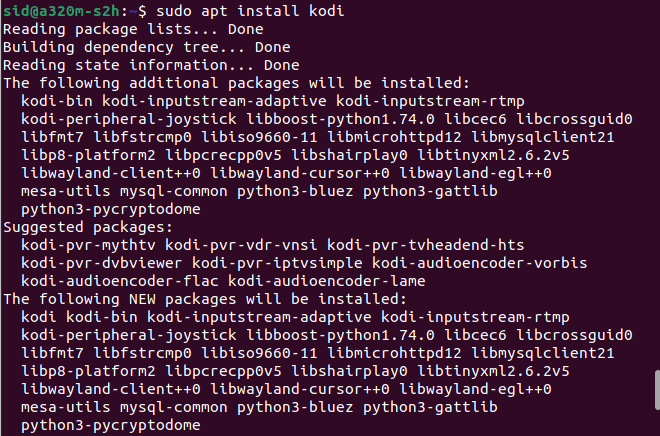Click the kodi-pvr-tvheadend-hts package name
This screenshot has height=436, width=660.
426,245
